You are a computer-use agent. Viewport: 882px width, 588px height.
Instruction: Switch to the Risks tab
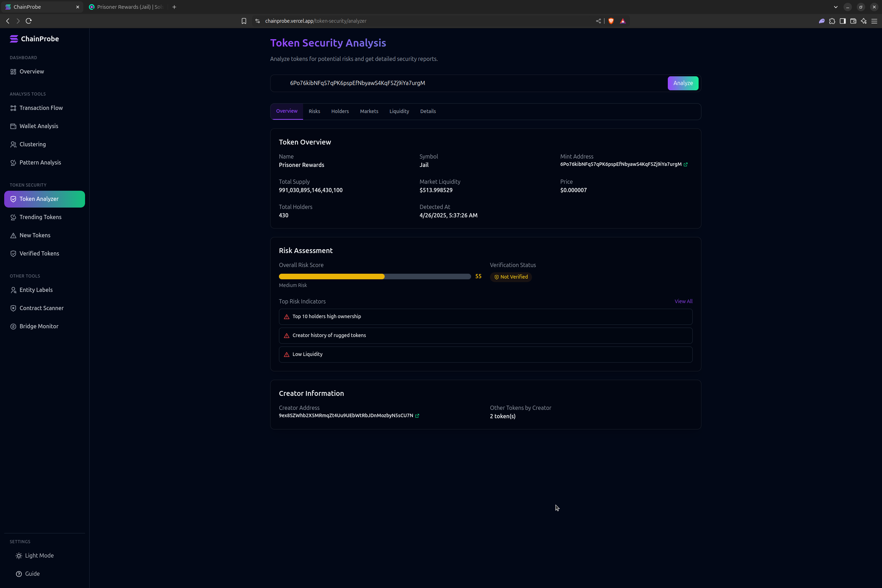(x=314, y=111)
